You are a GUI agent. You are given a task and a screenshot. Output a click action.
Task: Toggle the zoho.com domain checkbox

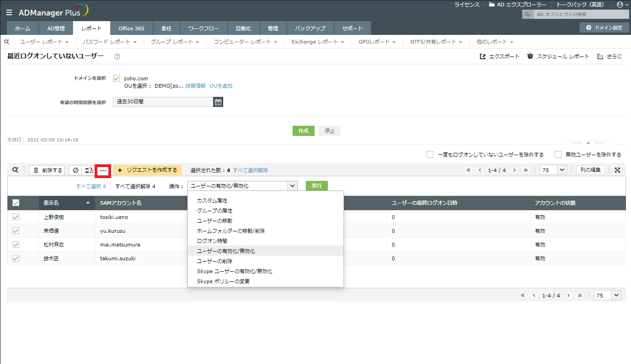point(116,78)
